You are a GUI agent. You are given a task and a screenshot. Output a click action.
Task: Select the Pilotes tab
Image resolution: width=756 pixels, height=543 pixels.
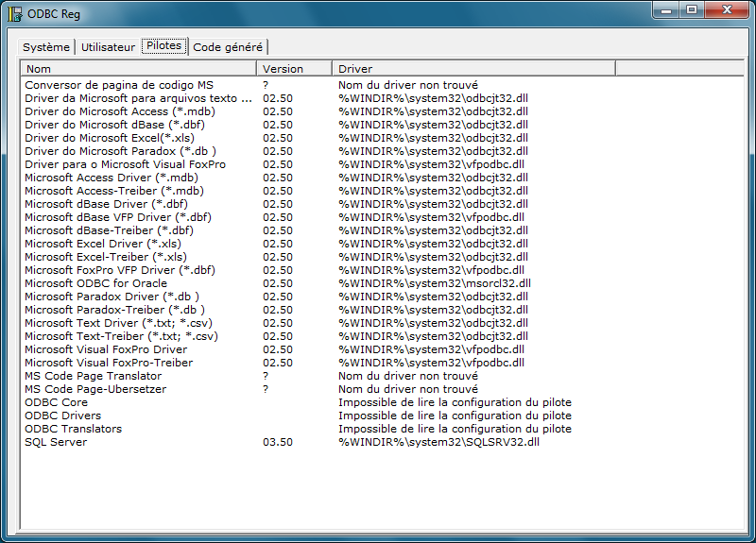(163, 45)
